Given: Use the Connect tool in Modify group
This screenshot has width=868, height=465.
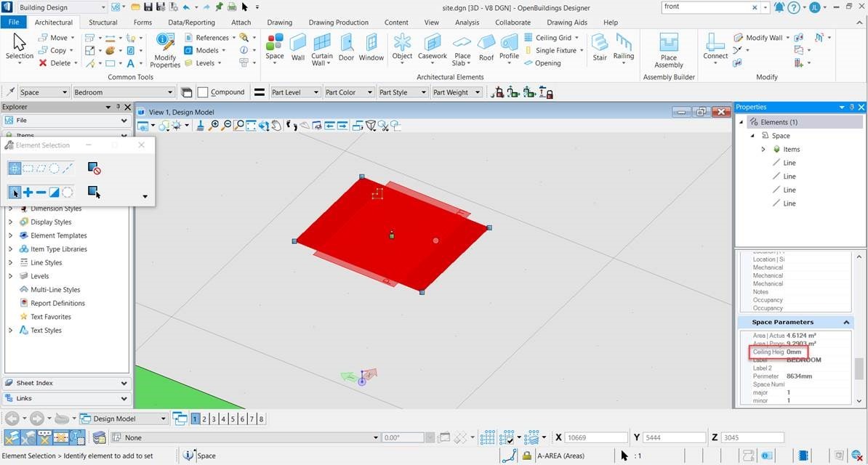Looking at the screenshot, I should 716,47.
